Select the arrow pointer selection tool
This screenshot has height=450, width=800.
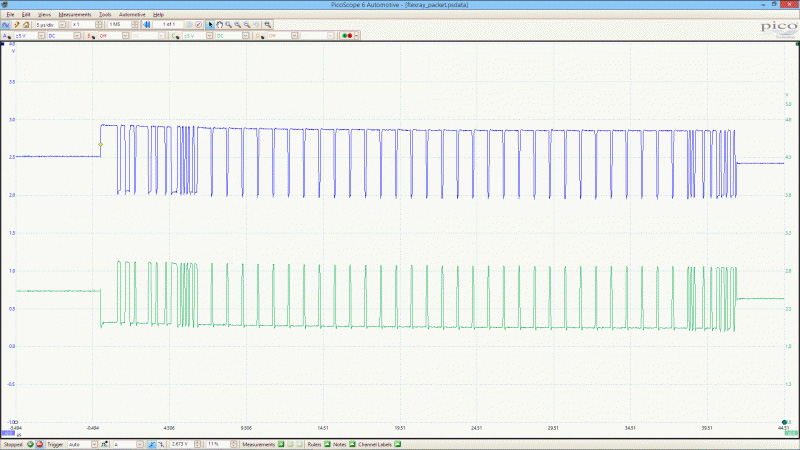point(210,24)
